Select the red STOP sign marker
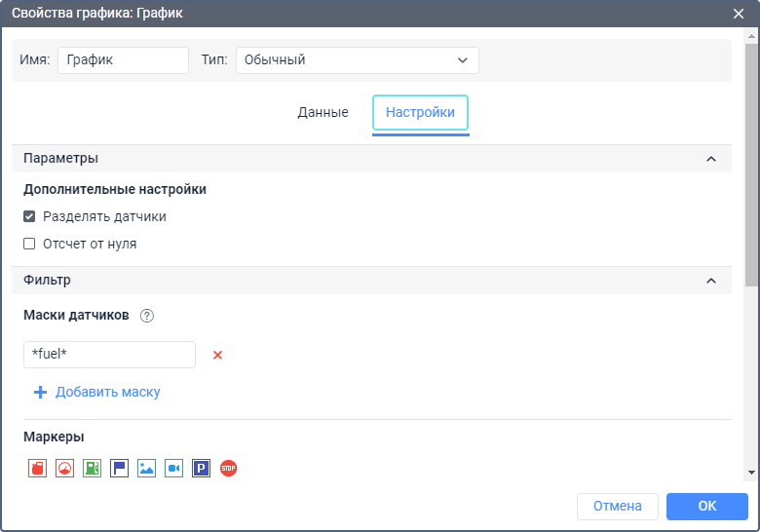Screen dimensions: 760x532 228,469
